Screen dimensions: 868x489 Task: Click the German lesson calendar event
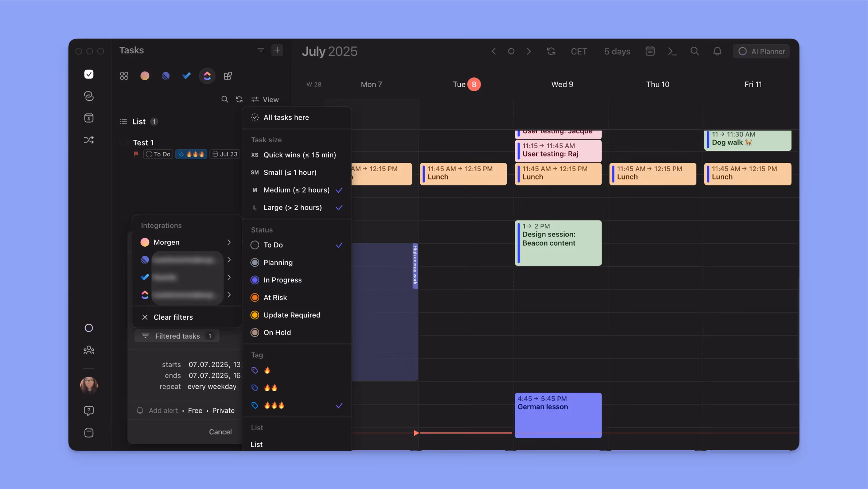coord(557,415)
